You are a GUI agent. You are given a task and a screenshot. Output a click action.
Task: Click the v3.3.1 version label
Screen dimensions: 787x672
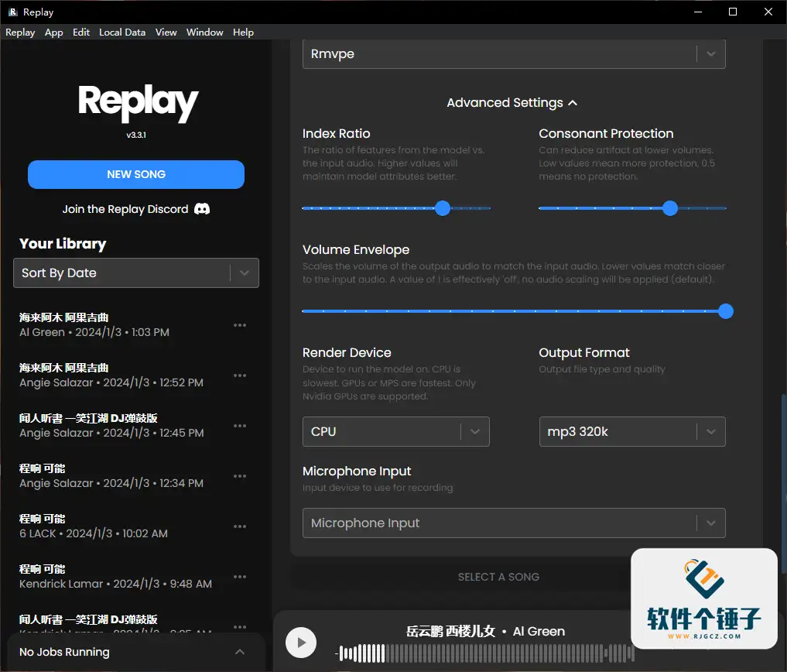(136, 135)
